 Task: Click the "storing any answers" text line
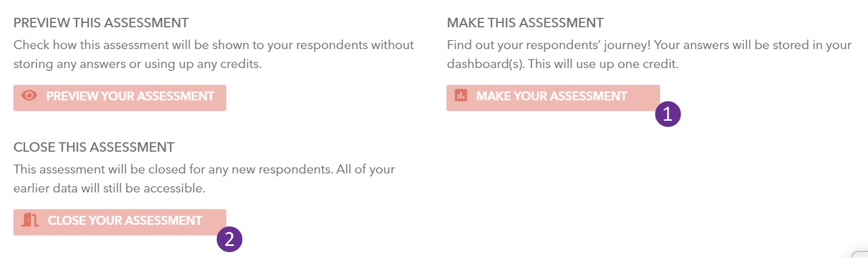(x=137, y=64)
